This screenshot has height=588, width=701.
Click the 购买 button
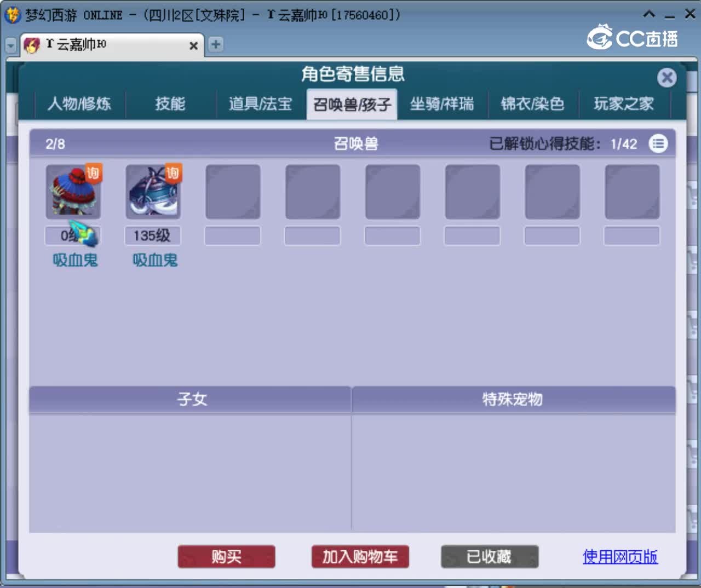pos(226,557)
